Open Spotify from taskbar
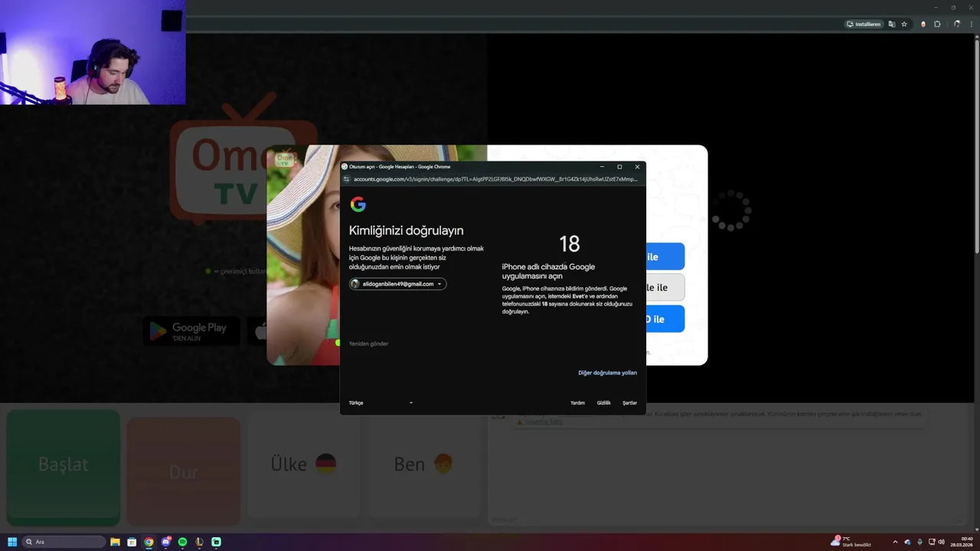 (182, 542)
